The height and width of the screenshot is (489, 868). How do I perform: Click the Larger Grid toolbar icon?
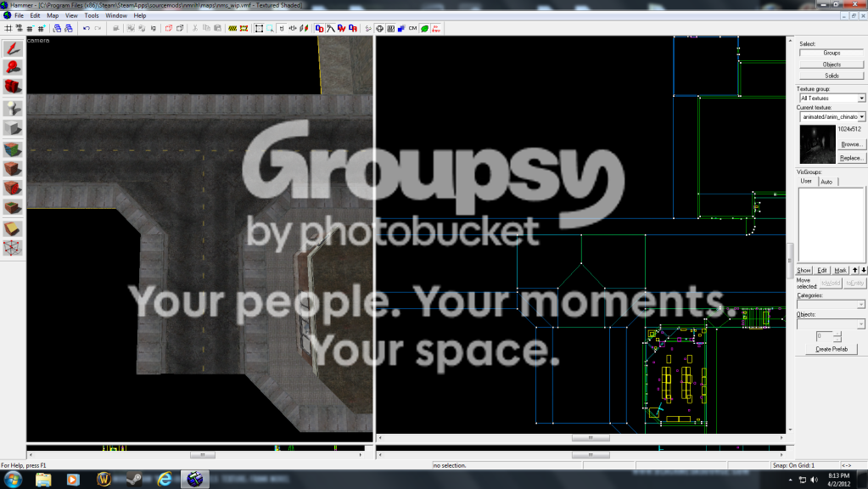tap(41, 28)
